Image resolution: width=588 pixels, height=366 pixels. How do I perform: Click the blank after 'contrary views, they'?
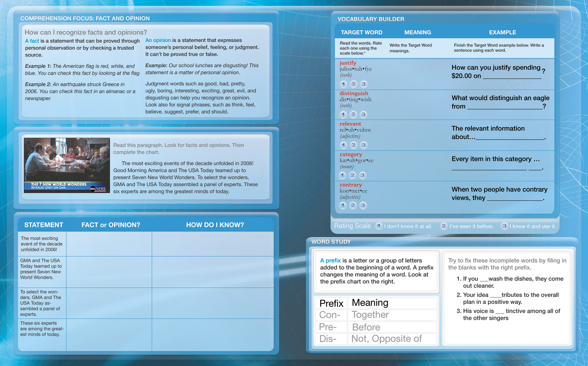pyautogui.click(x=515, y=198)
